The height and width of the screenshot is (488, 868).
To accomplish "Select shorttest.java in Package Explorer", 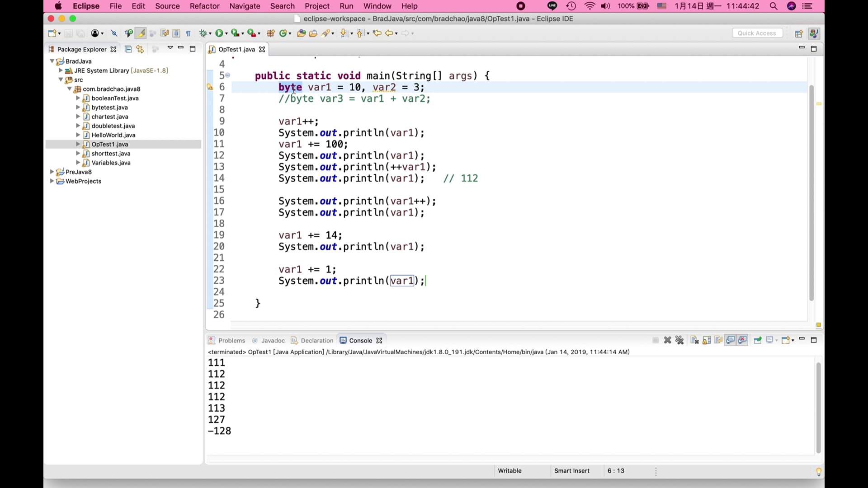I will coord(111,154).
